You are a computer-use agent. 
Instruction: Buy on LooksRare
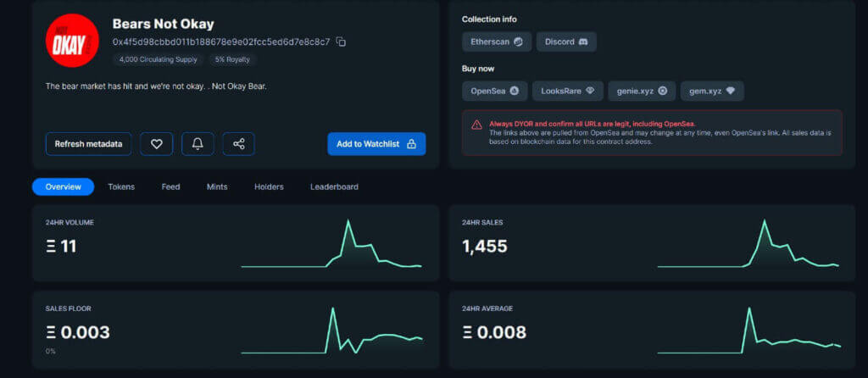(x=568, y=91)
